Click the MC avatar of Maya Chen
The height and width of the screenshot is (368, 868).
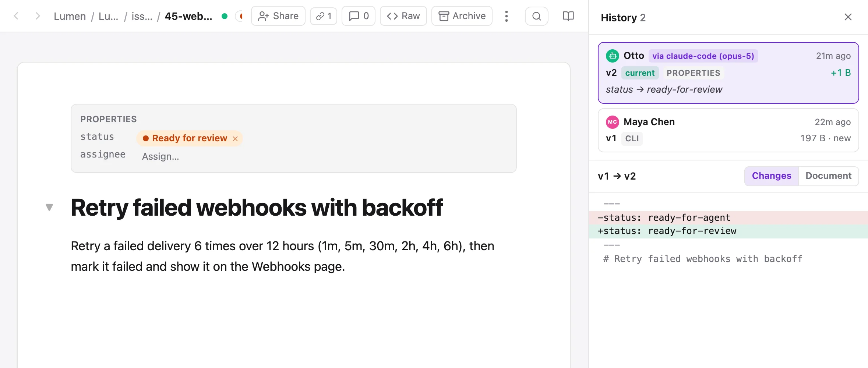tap(613, 122)
